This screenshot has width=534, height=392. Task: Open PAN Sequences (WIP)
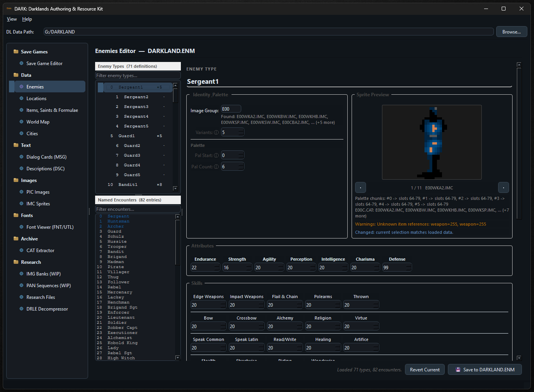pyautogui.click(x=48, y=286)
